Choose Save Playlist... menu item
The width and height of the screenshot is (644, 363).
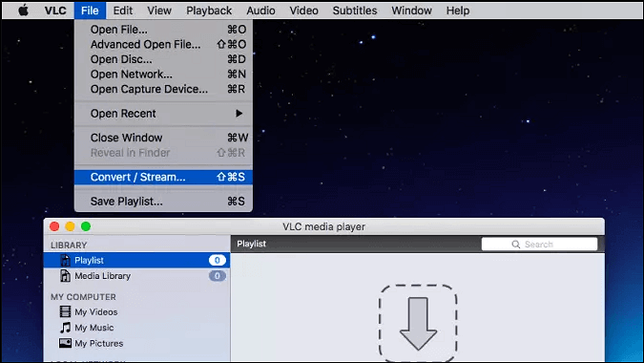(163, 202)
